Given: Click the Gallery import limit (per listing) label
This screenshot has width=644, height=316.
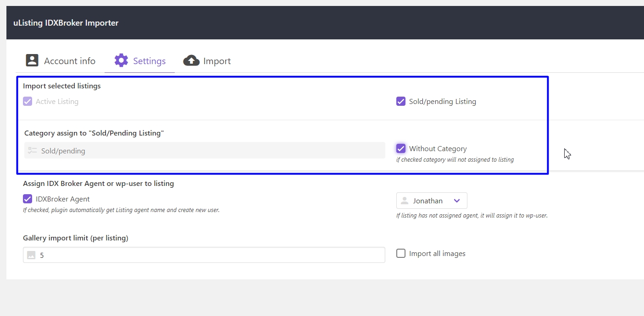Looking at the screenshot, I should click(76, 238).
